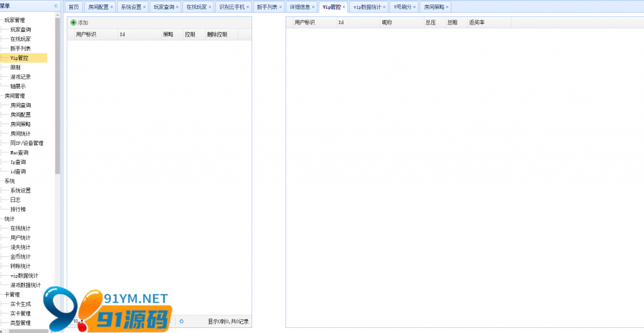Screen dimensions: 644x333
Task: Collapse the 菜单 sidebar with the double-arrow icon
Action: 56,6
